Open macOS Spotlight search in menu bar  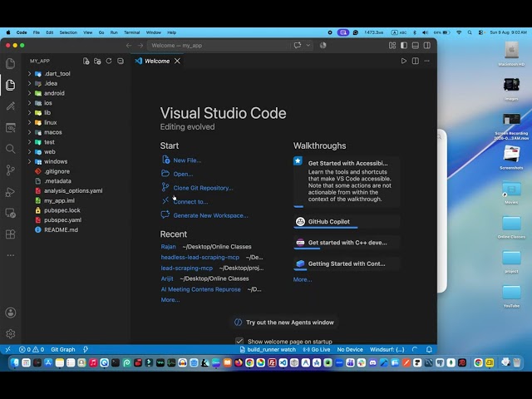(x=470, y=32)
